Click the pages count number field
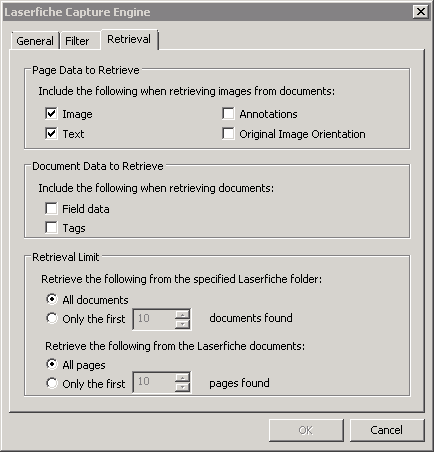The image size is (434, 452). pos(154,382)
